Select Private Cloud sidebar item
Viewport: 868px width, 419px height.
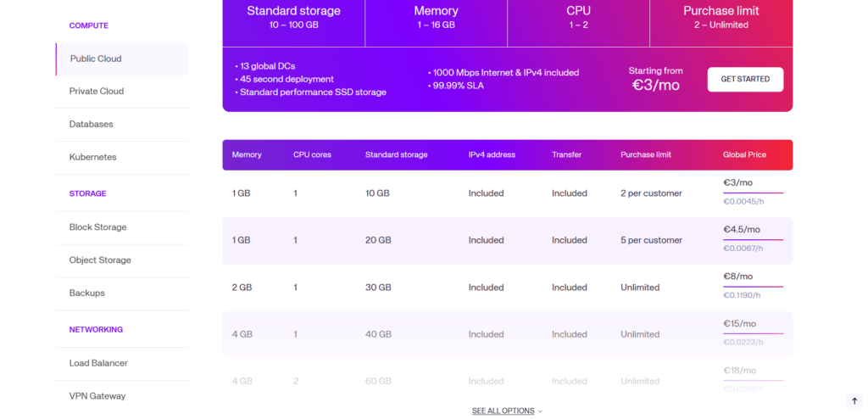tap(97, 91)
